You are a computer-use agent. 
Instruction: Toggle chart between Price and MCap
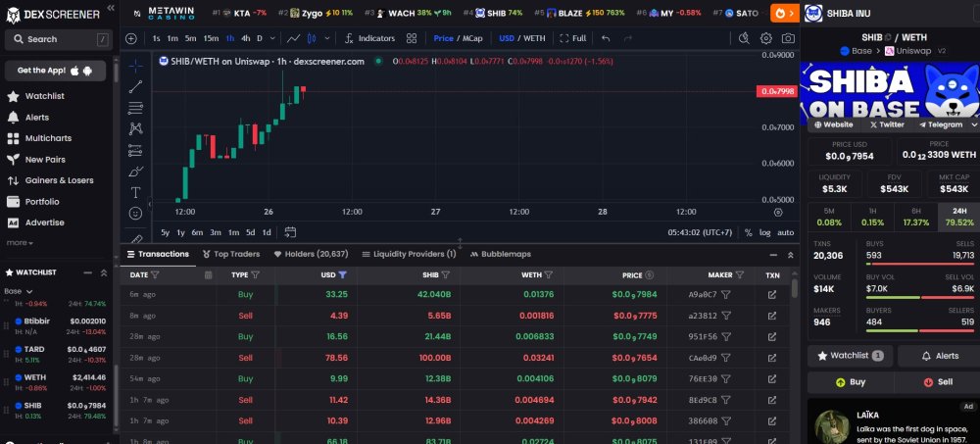(x=458, y=38)
